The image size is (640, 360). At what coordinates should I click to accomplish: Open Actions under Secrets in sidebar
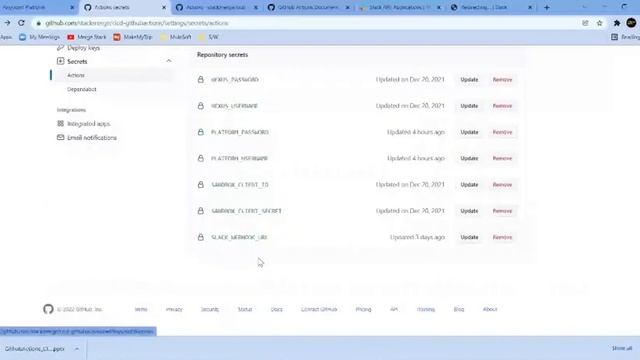[x=76, y=75]
